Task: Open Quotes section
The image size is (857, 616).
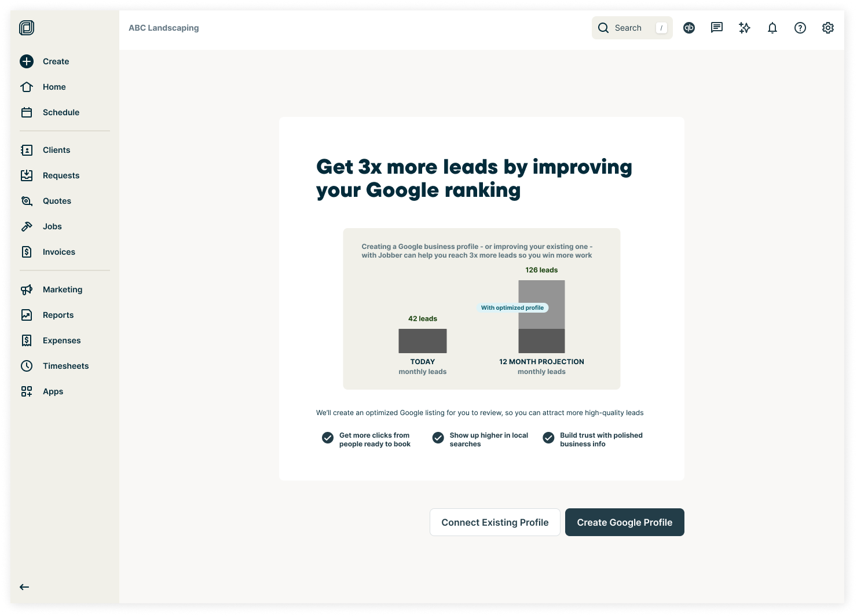Action: coord(57,201)
